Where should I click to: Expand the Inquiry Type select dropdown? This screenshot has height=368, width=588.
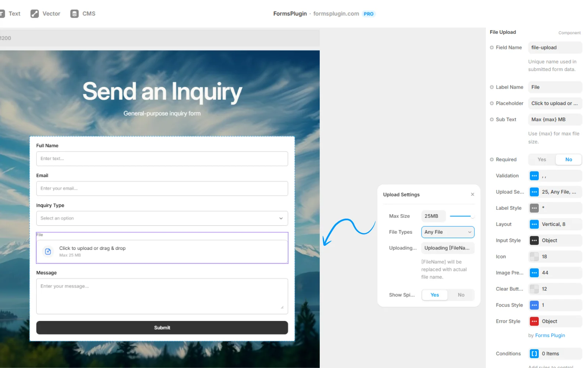[x=162, y=219]
